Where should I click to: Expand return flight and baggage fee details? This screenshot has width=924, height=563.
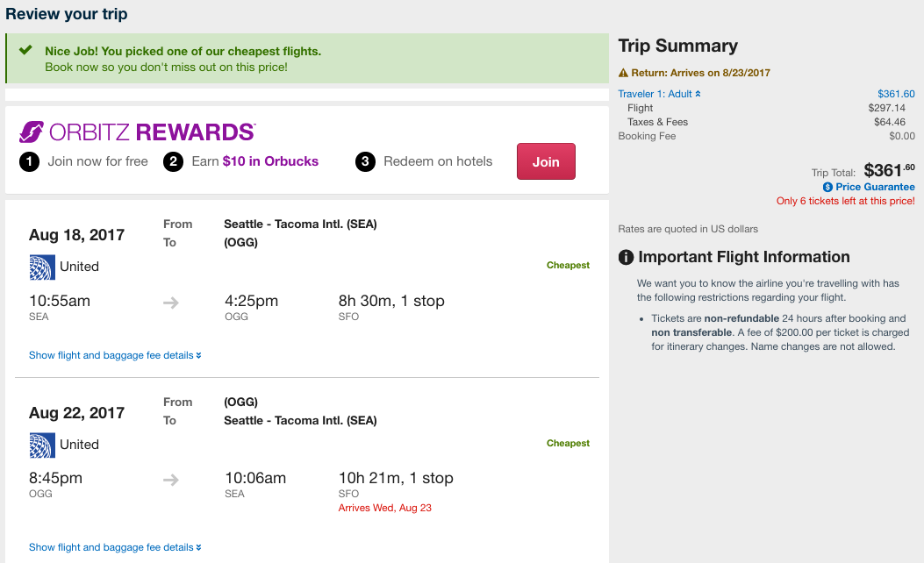115,547
